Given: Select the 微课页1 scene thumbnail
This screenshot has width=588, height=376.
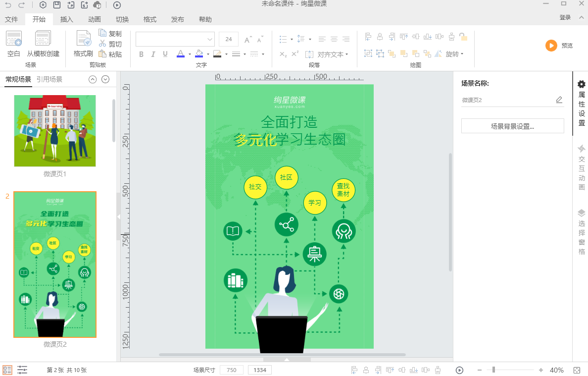Looking at the screenshot, I should pos(54,130).
